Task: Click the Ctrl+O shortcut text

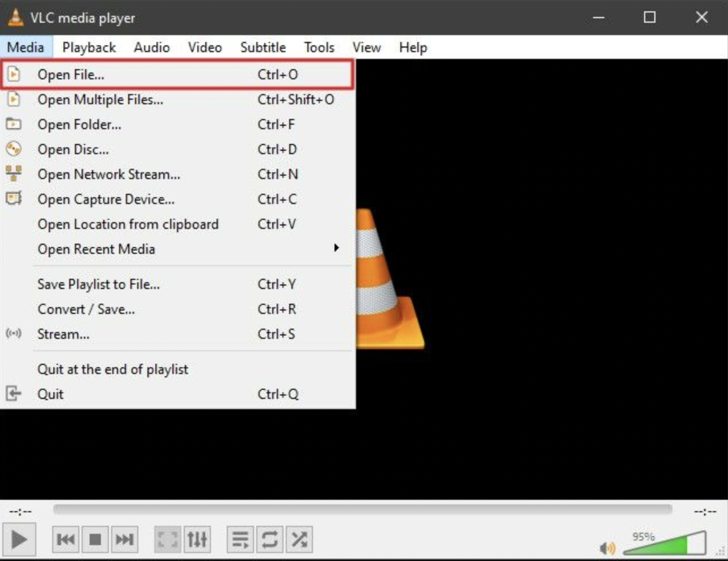Action: [x=278, y=74]
